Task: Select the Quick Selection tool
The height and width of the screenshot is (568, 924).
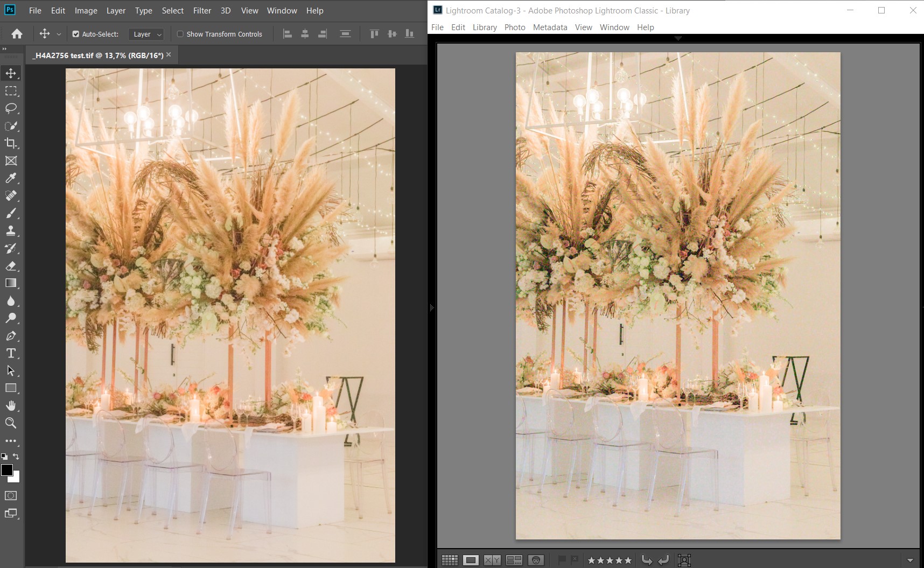Action: 11,126
